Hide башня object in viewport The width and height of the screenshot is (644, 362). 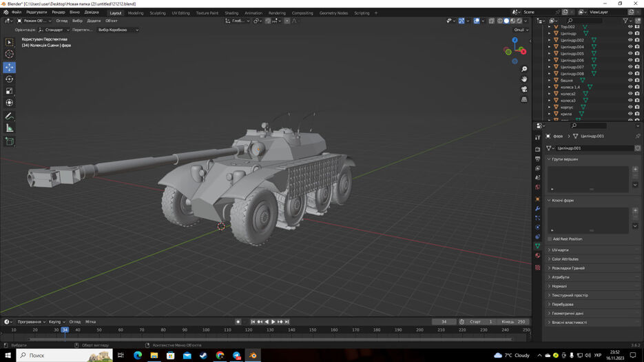click(630, 80)
